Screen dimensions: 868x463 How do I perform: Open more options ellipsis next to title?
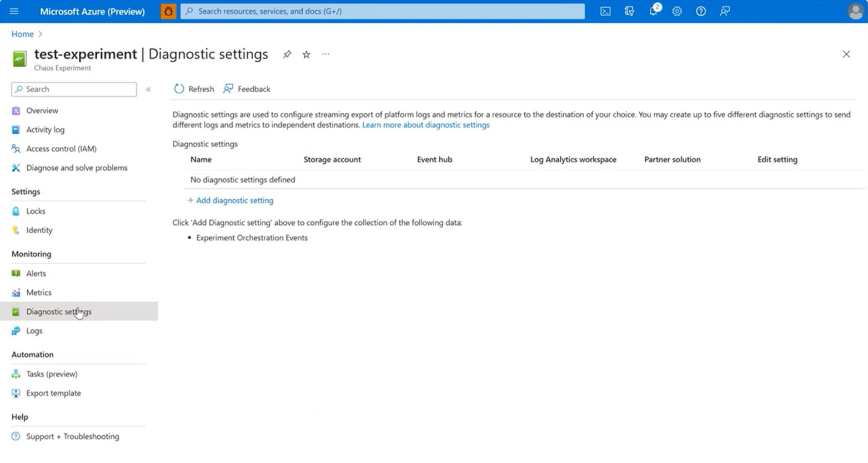(325, 54)
